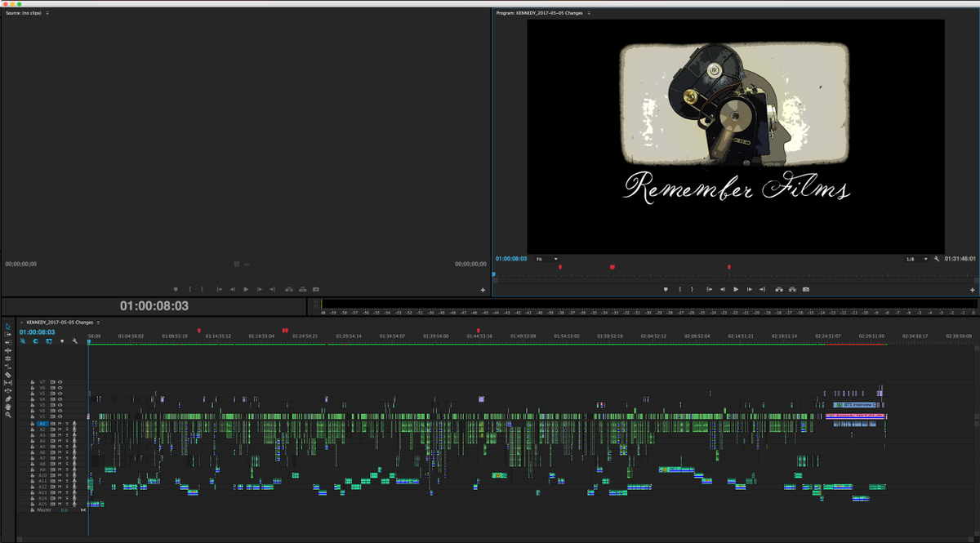Image resolution: width=980 pixels, height=543 pixels.
Task: Open the timeline sequence panel menu
Action: tap(98, 323)
